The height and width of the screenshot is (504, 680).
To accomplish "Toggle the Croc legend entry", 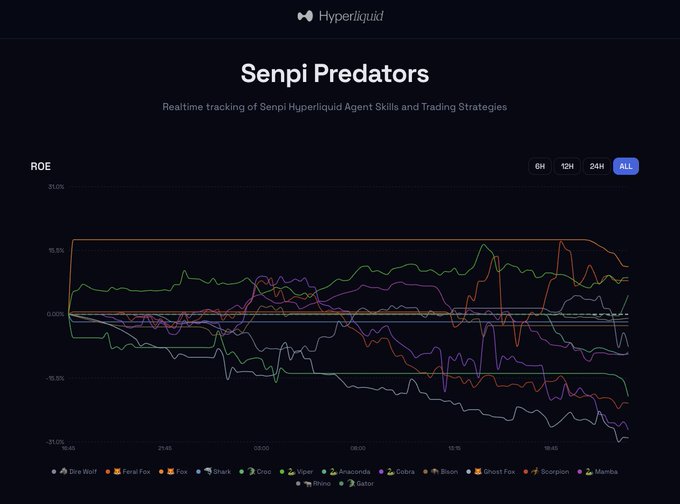I will point(258,471).
